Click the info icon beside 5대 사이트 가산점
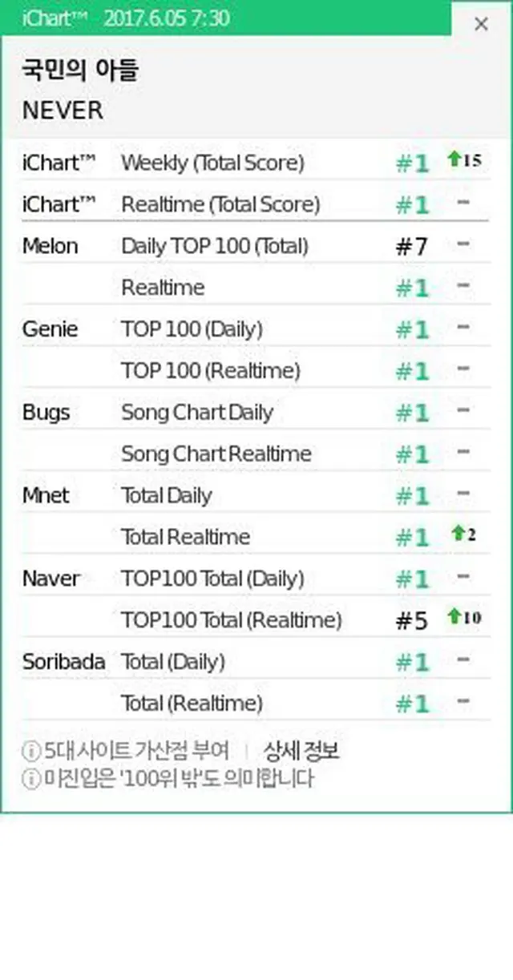The width and height of the screenshot is (513, 980). coord(30,752)
